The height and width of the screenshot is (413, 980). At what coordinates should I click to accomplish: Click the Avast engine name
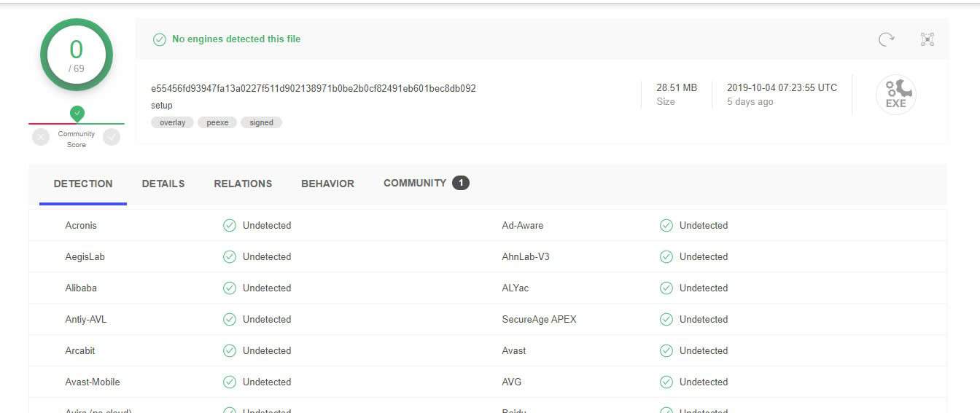pyautogui.click(x=514, y=350)
